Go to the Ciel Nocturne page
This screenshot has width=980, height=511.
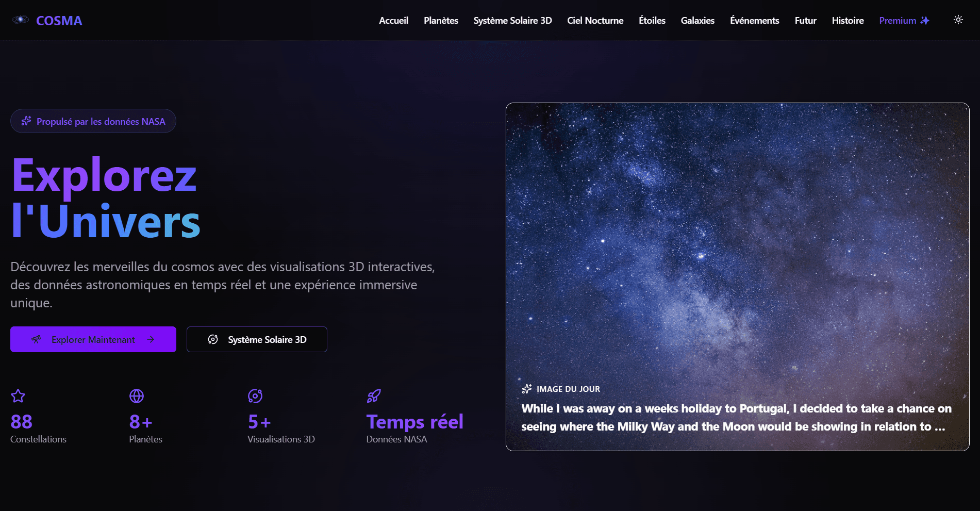pos(595,21)
